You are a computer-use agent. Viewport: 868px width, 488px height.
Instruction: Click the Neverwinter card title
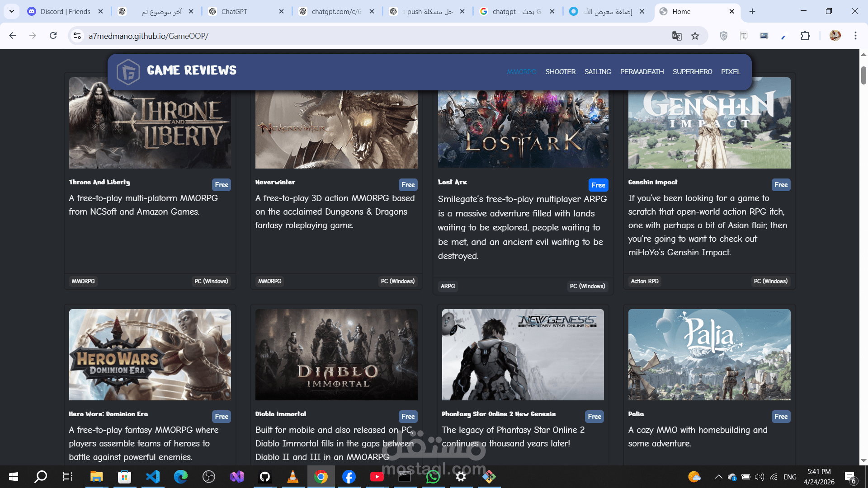(x=275, y=182)
